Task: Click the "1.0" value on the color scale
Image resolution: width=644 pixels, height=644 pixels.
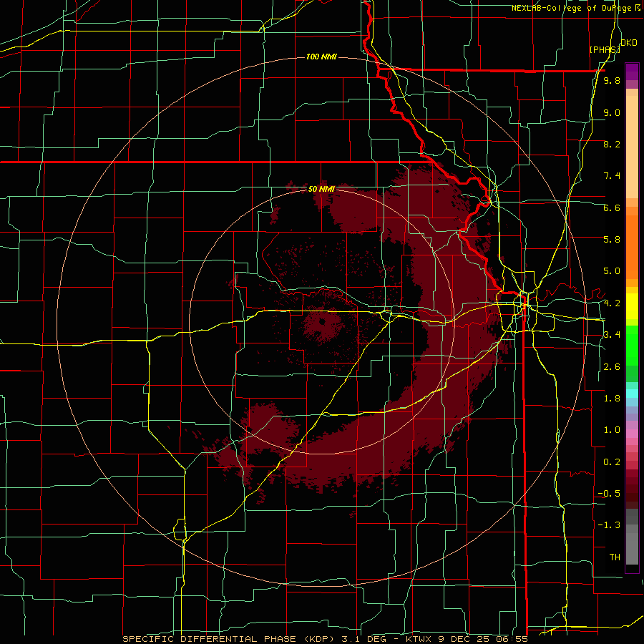Action: click(612, 430)
